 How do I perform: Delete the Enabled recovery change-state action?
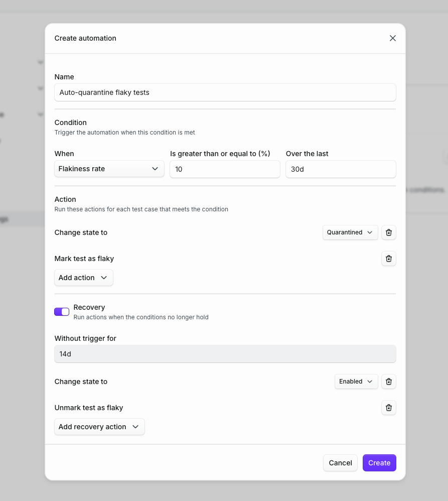388,382
